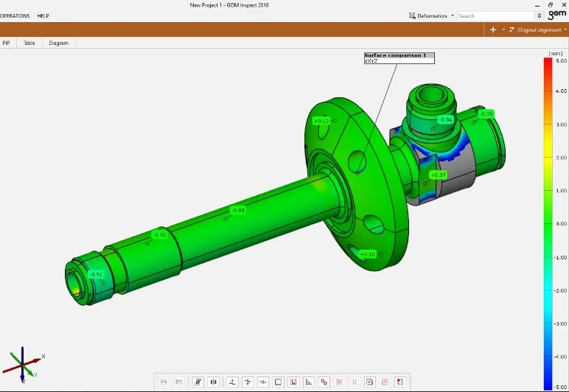Click the rightmost bottom toolbar icon
Viewport: 569px width, 392px height.
[x=400, y=382]
